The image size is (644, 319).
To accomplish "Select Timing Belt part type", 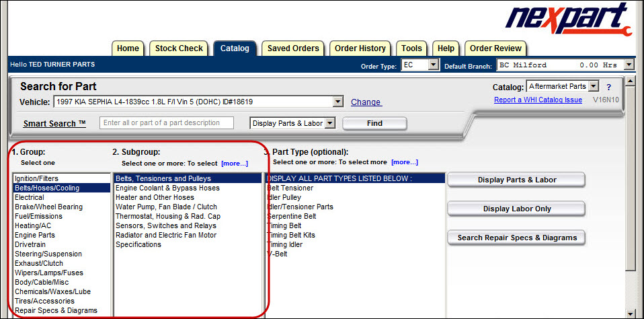I will pos(355,225).
